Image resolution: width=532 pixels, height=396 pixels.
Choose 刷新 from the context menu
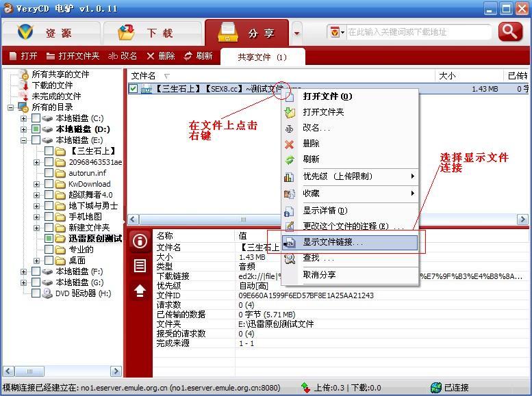(350, 159)
